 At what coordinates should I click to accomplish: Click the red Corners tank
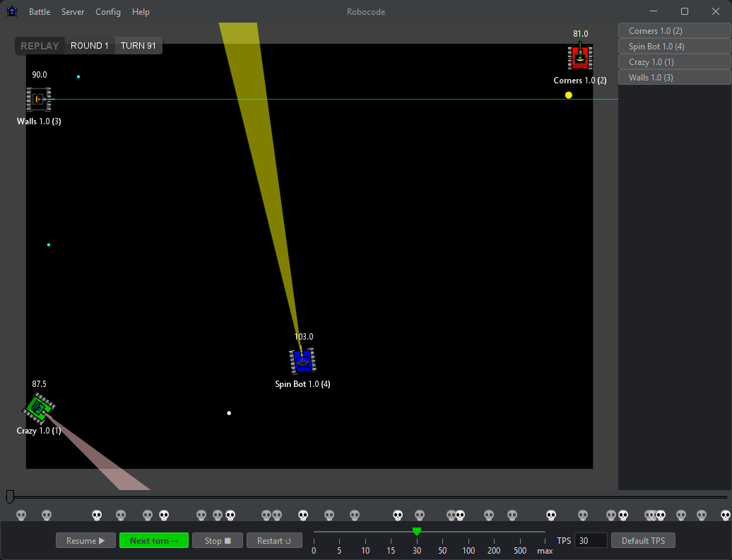(x=580, y=57)
